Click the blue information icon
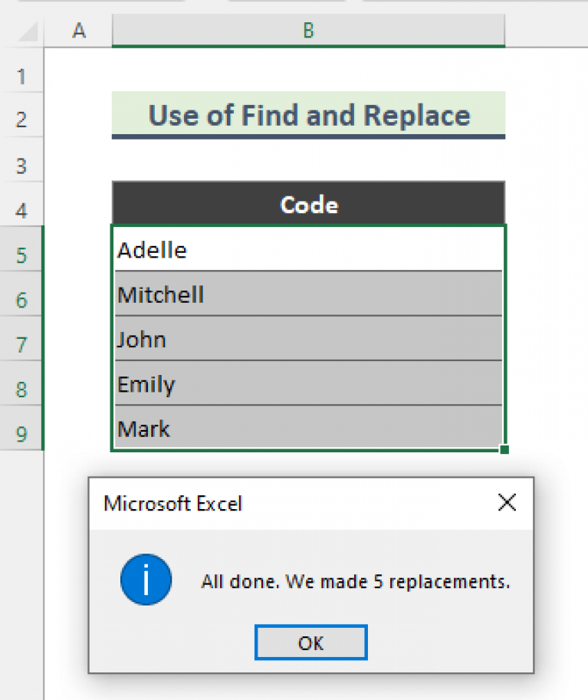Viewport: 588px width, 700px height. click(x=146, y=581)
